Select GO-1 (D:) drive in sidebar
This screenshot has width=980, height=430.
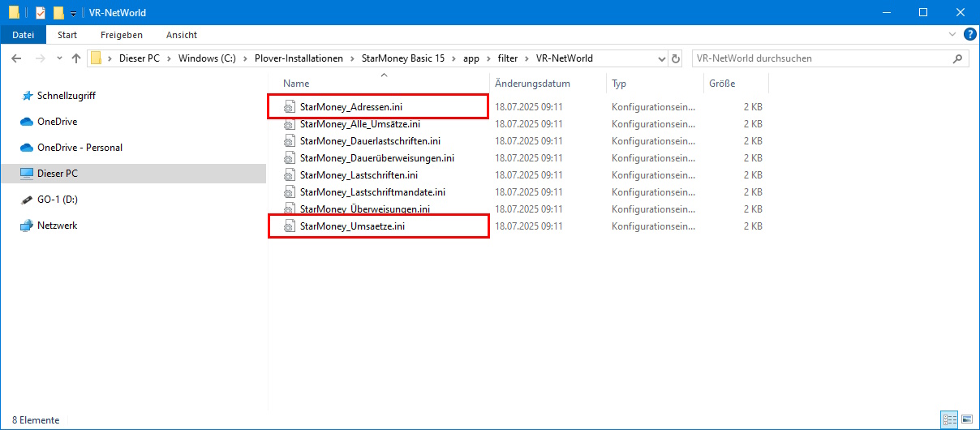click(x=58, y=199)
